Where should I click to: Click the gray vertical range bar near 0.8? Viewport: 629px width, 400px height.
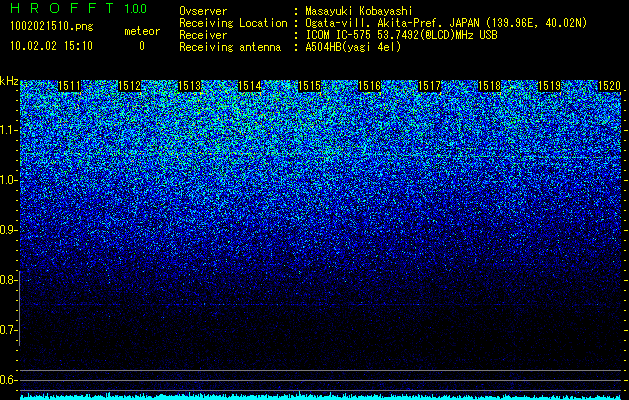click(20, 308)
